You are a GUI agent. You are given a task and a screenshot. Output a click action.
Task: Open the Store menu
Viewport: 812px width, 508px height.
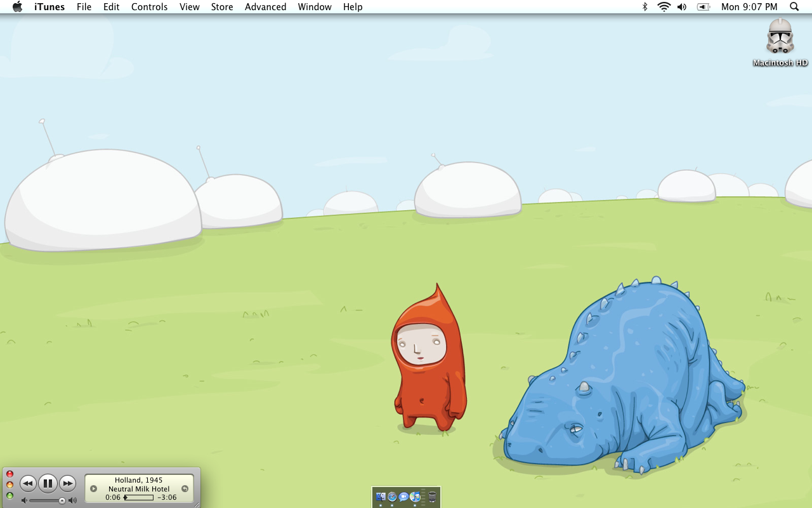[x=222, y=7]
